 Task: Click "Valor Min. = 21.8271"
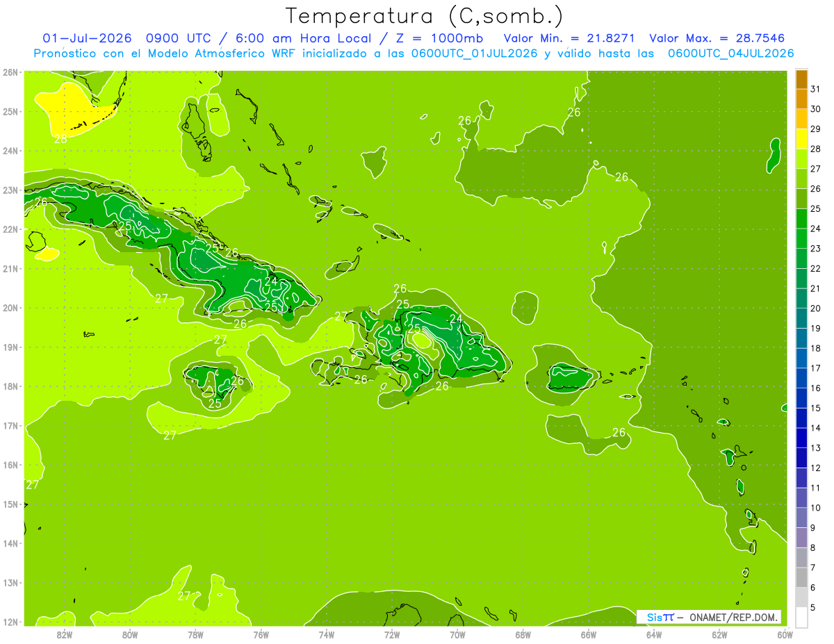(x=569, y=38)
